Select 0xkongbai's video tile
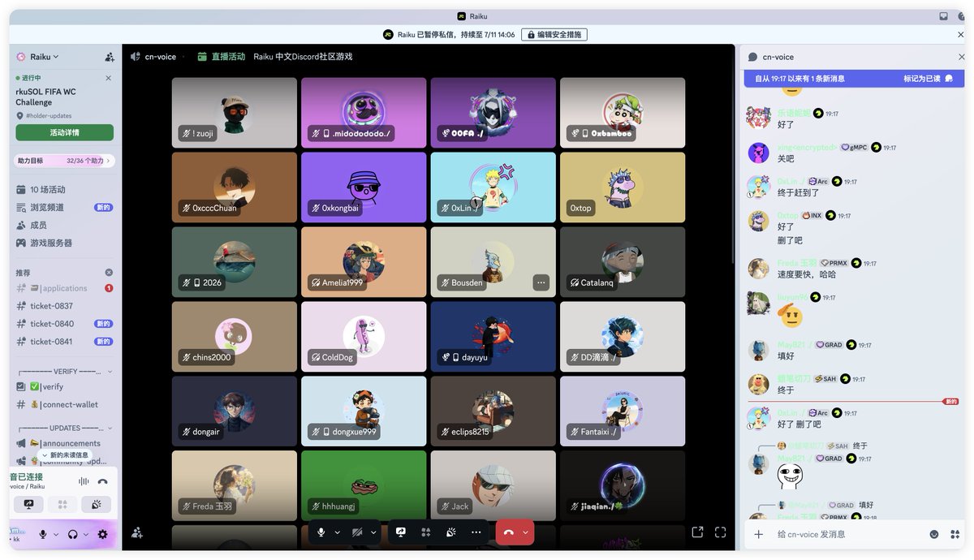 click(364, 187)
